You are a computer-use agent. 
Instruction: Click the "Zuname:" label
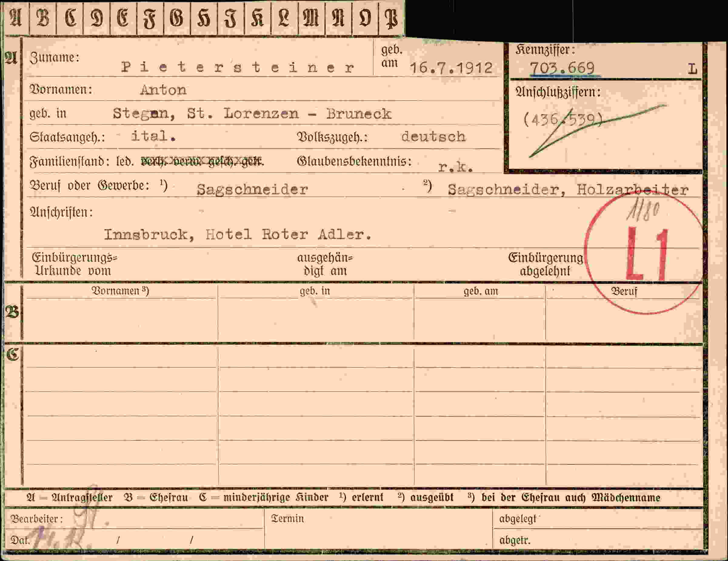click(x=55, y=58)
